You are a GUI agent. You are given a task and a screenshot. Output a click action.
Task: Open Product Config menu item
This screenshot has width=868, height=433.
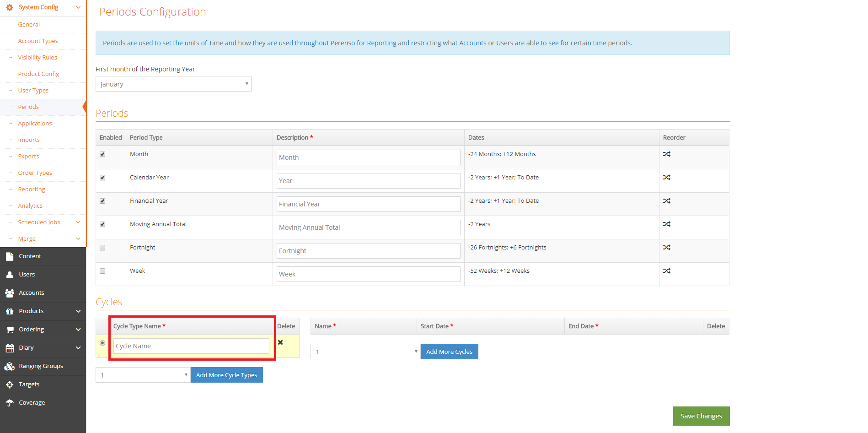[x=38, y=74]
